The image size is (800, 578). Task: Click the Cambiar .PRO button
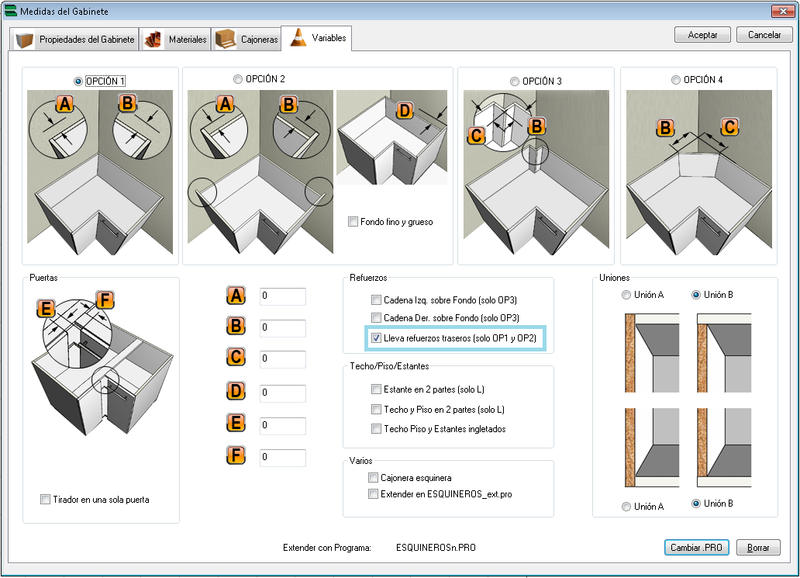[x=696, y=547]
